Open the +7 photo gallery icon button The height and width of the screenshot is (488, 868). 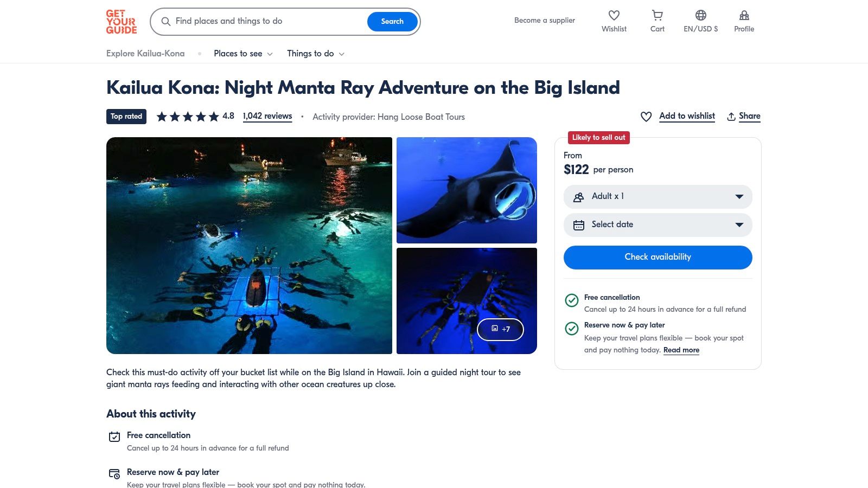pos(500,329)
